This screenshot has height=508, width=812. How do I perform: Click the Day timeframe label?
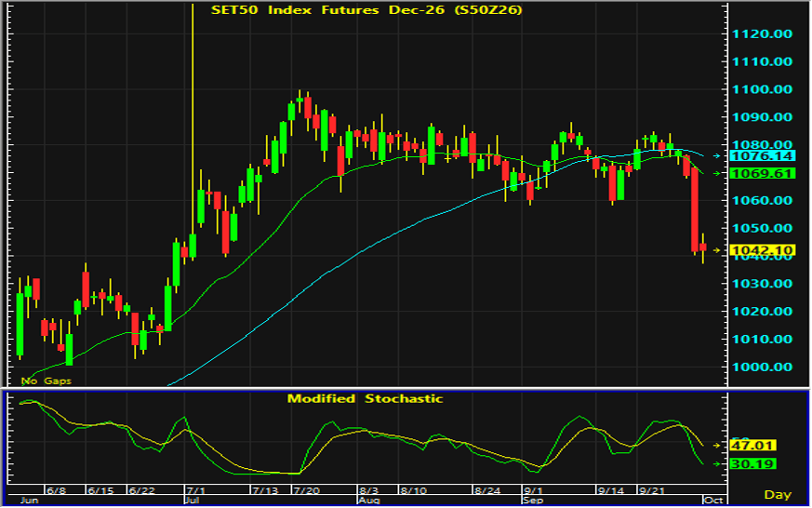778,495
